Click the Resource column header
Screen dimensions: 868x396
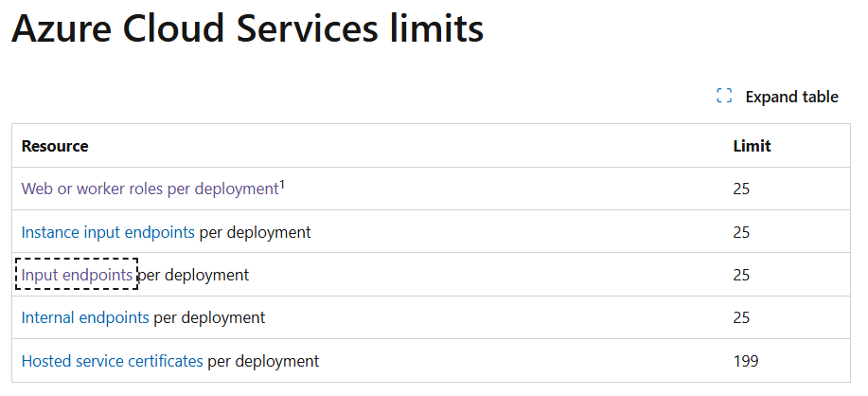(x=55, y=146)
